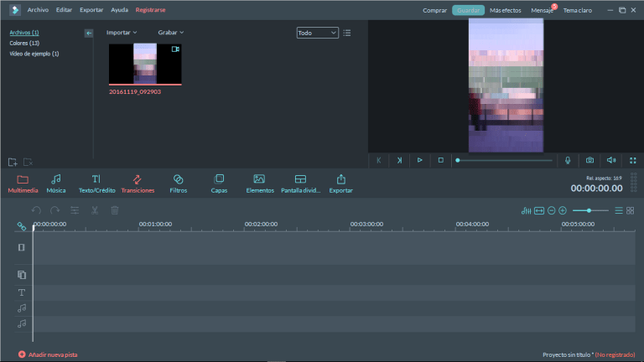Click the 20161119_092903 file name
Image resolution: width=644 pixels, height=362 pixels.
(135, 92)
